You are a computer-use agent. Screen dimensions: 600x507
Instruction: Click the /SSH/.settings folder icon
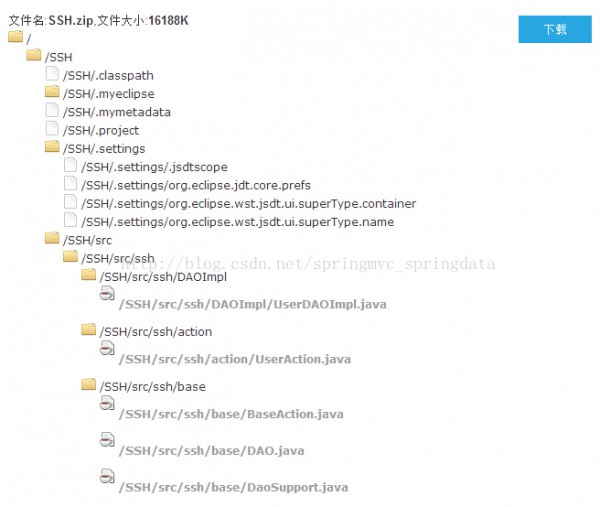pyautogui.click(x=52, y=147)
